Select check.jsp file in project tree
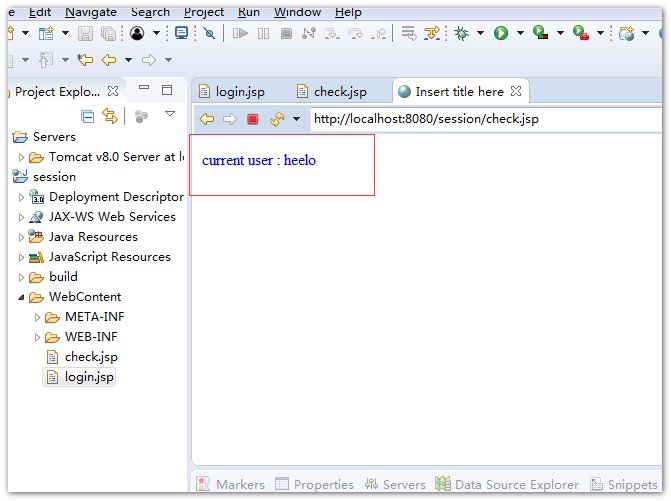This screenshot has height=501, width=671. (x=91, y=357)
